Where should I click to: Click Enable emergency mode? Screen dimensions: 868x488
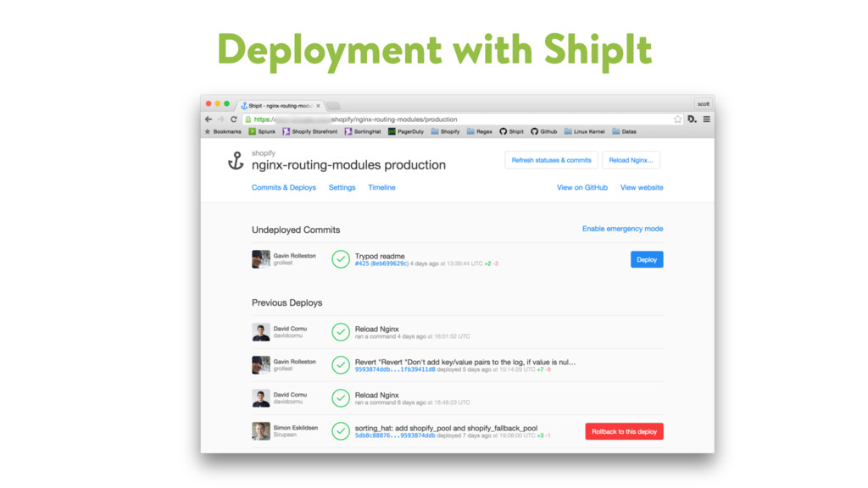point(622,229)
